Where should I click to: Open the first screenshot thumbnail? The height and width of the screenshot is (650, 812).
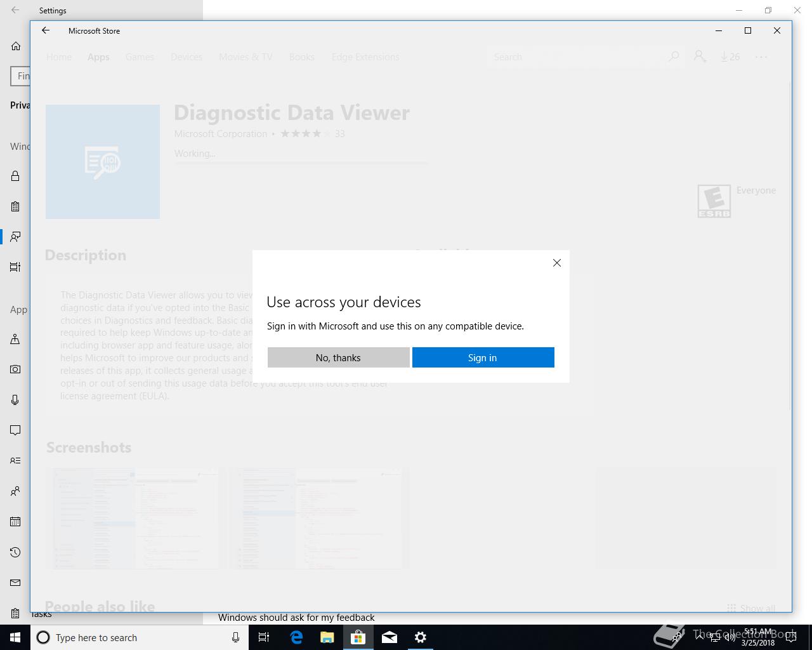point(136,519)
